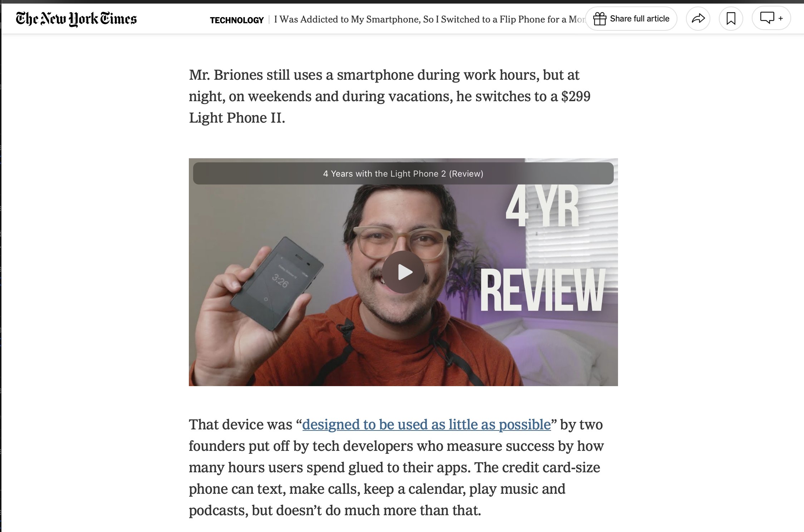Open The New York Times homepage logo
Image resolution: width=804 pixels, height=532 pixels.
click(76, 19)
